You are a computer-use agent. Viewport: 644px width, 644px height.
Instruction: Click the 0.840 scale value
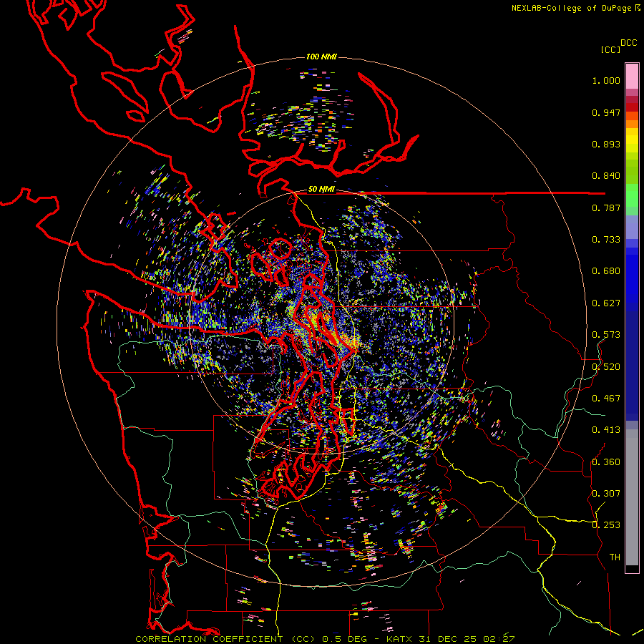(x=606, y=176)
